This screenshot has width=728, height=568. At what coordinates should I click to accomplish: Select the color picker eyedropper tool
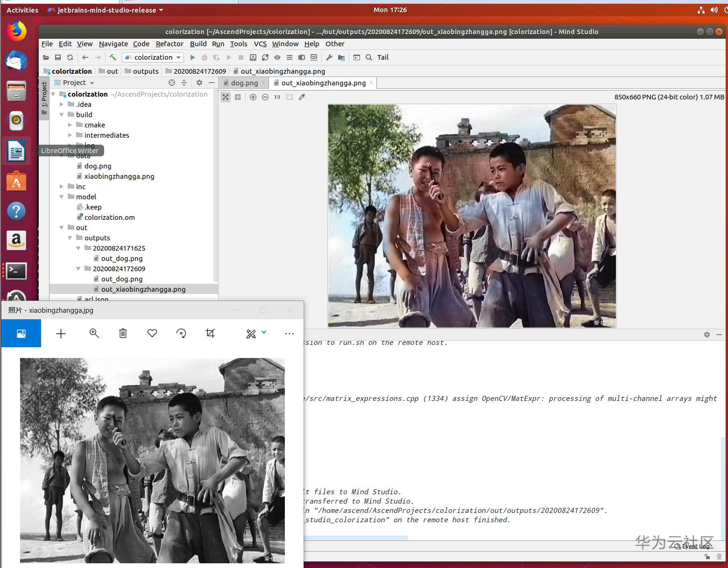click(302, 97)
